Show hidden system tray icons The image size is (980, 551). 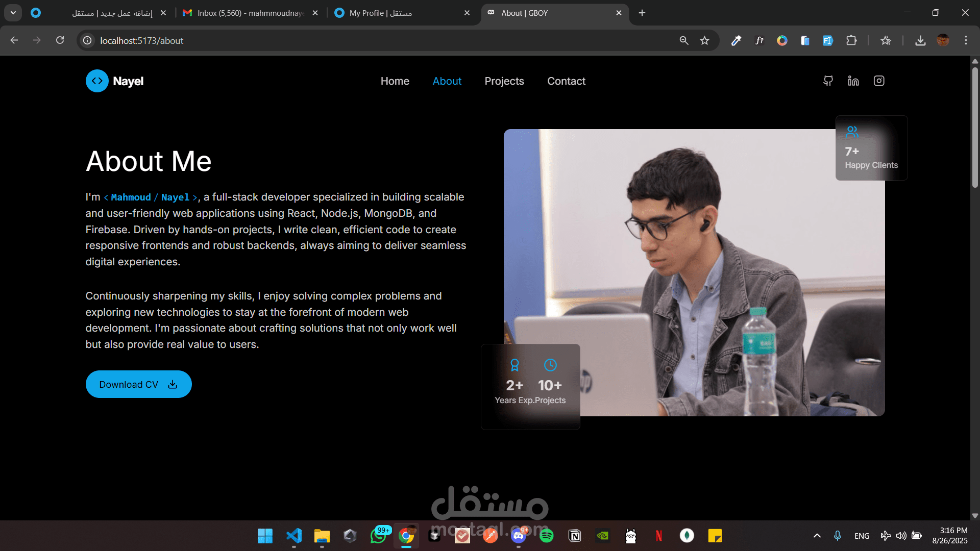[x=817, y=536]
